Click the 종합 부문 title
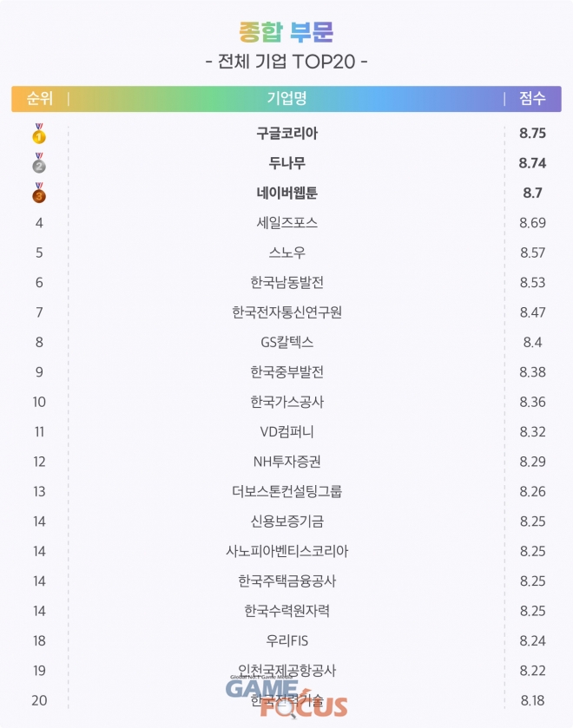The height and width of the screenshot is (728, 573). tap(286, 32)
